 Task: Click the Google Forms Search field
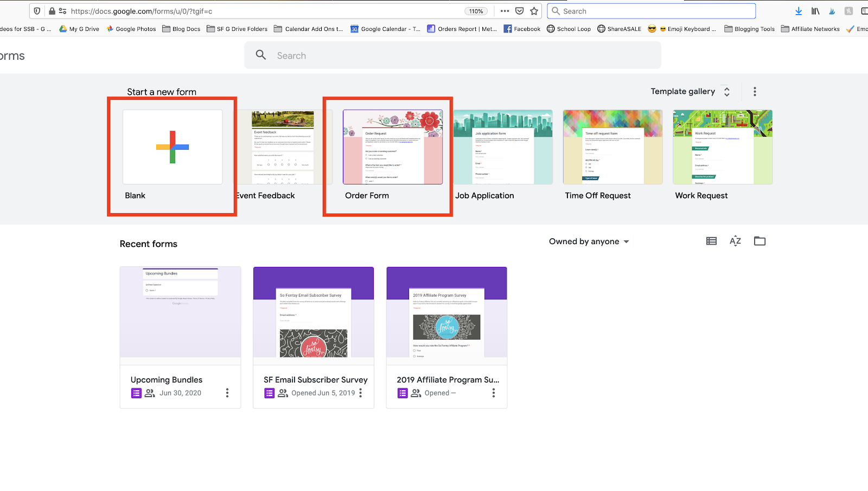point(452,55)
